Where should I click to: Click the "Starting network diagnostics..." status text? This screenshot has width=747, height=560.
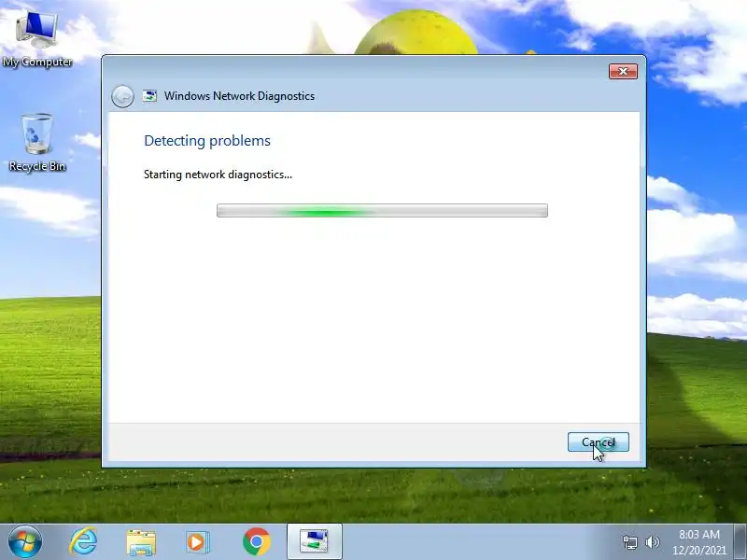click(218, 175)
